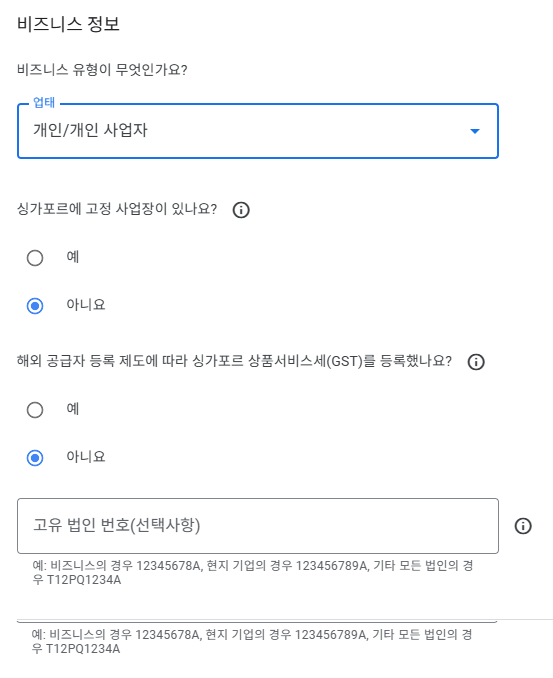Choose 예 radio for GST registration question

(x=35, y=410)
